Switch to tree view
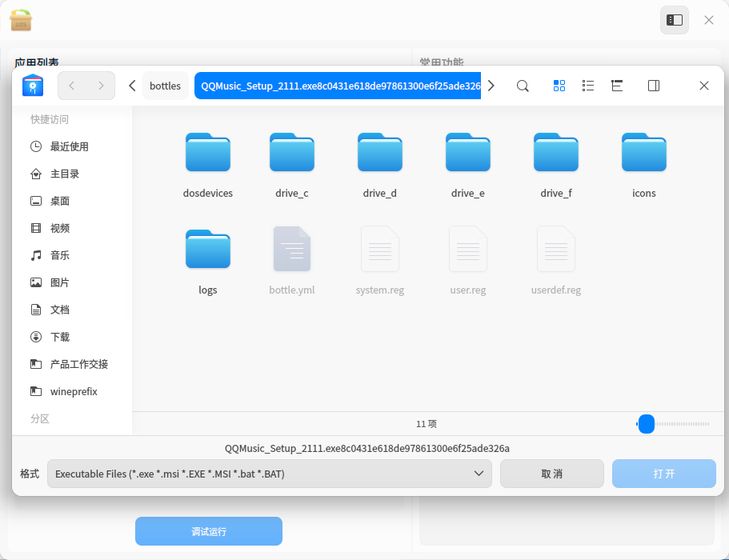729x560 pixels. click(x=617, y=86)
